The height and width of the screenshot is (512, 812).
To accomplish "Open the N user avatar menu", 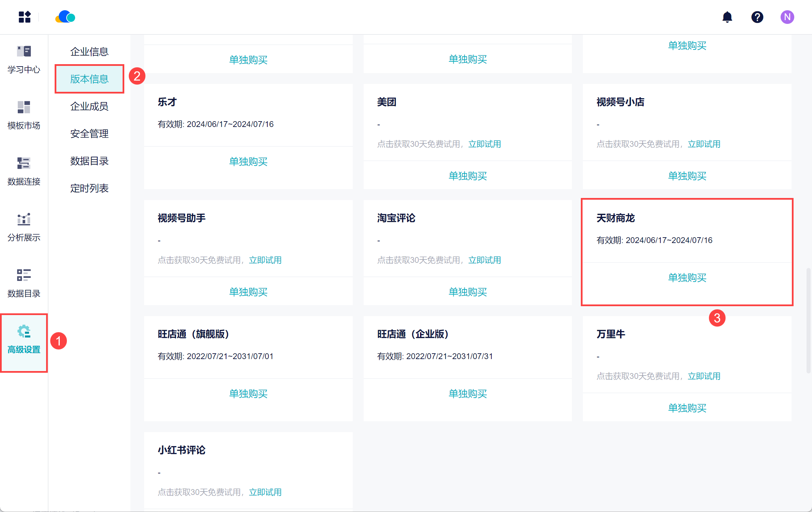I will pyautogui.click(x=787, y=17).
